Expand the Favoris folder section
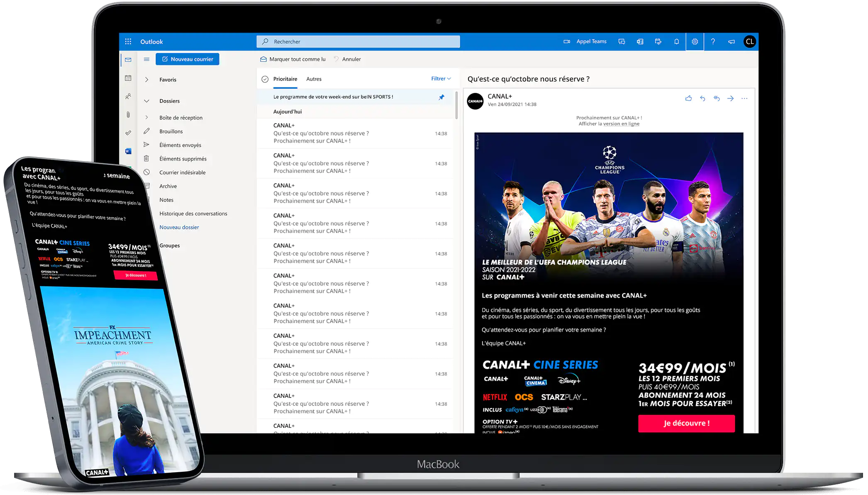 point(146,79)
